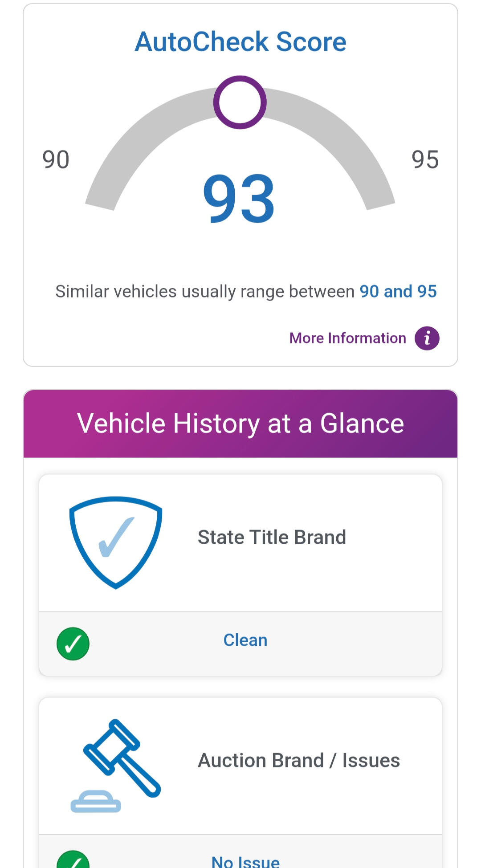Open the More Information link

point(347,338)
